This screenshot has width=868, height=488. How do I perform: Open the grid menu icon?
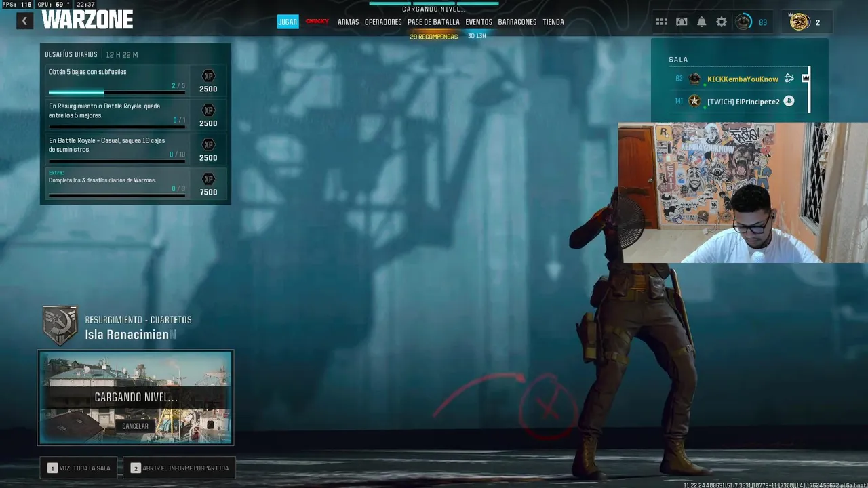click(x=662, y=22)
